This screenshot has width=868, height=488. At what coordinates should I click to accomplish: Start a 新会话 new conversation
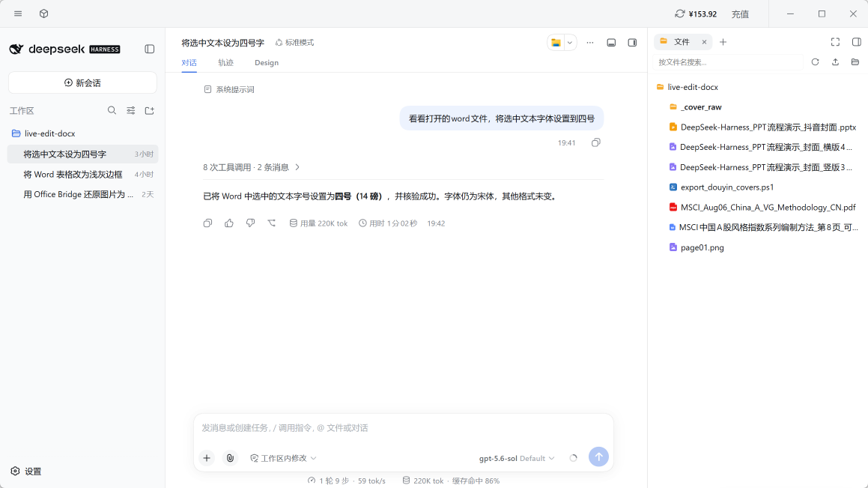82,82
